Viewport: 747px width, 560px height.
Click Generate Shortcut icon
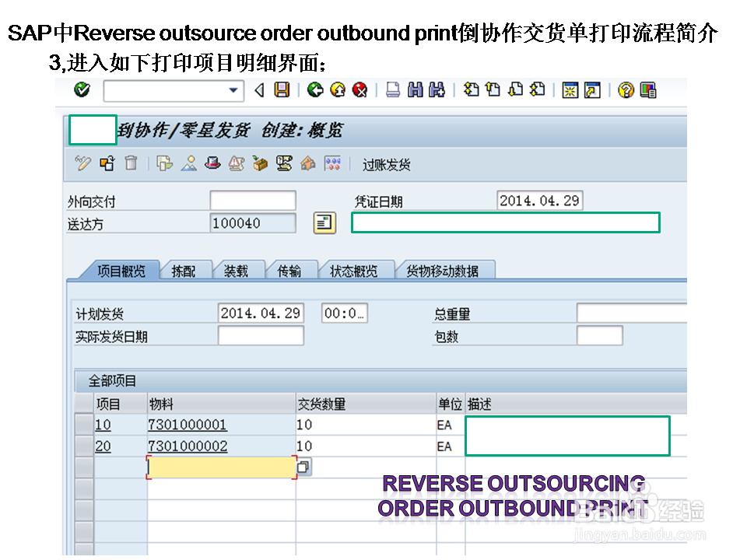(x=592, y=90)
